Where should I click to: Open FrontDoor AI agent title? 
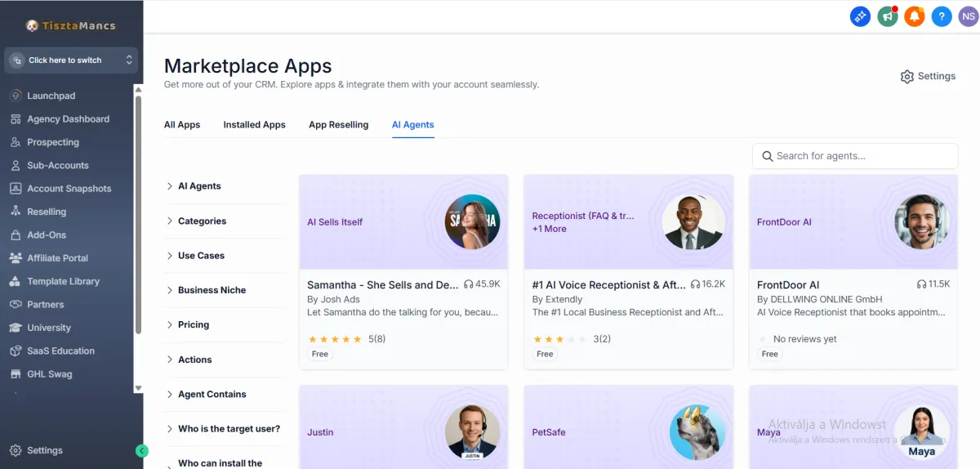tap(788, 285)
